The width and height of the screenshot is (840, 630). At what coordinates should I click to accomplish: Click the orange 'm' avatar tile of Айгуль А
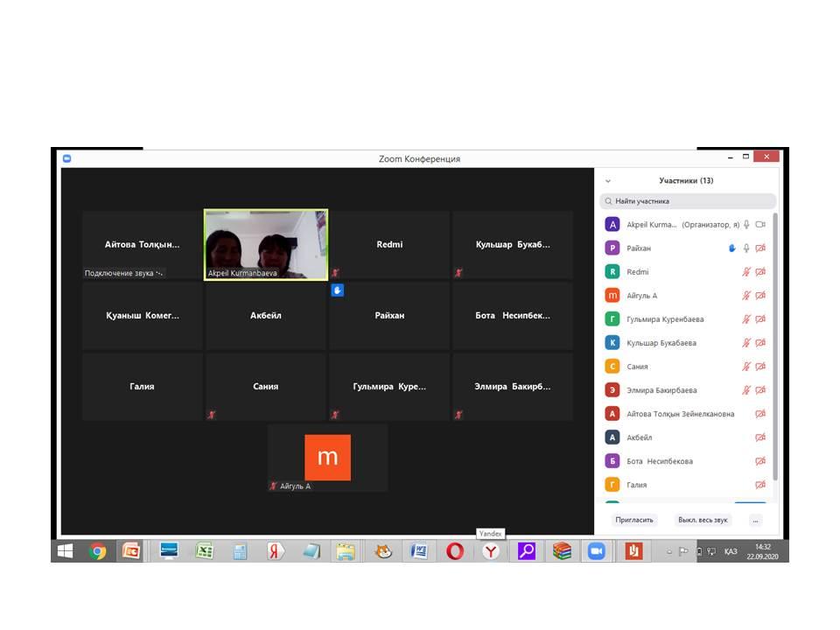(x=327, y=457)
